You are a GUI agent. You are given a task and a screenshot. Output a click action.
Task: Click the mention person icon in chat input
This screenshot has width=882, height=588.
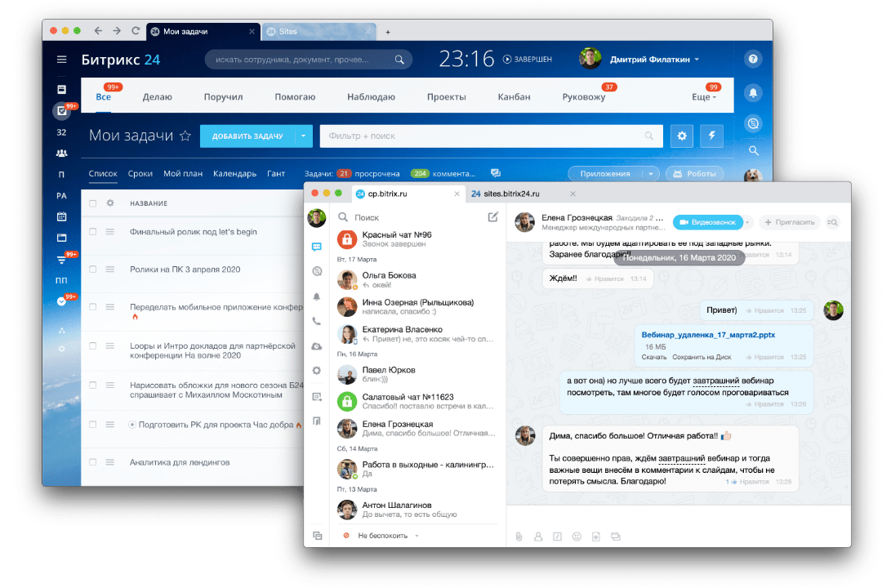(537, 537)
